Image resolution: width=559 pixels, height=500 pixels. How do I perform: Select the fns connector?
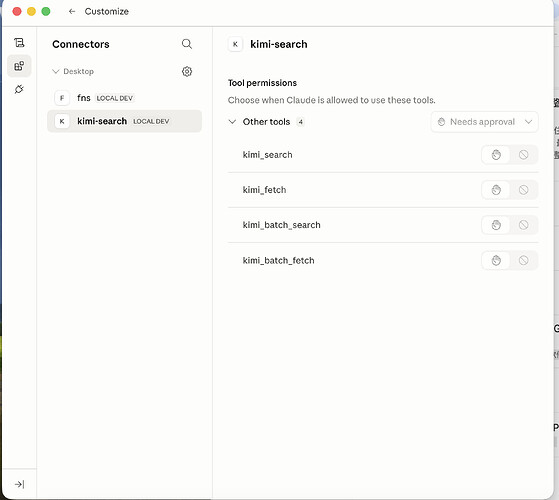click(124, 98)
